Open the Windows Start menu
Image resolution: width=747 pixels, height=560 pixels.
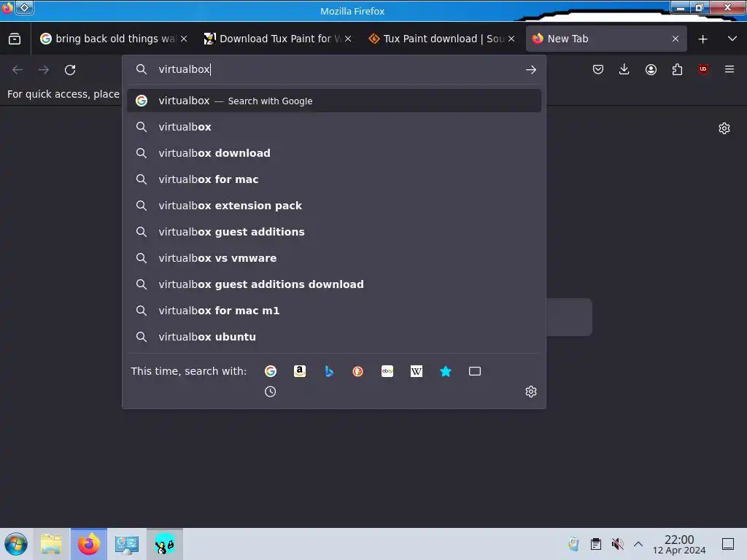click(x=16, y=544)
